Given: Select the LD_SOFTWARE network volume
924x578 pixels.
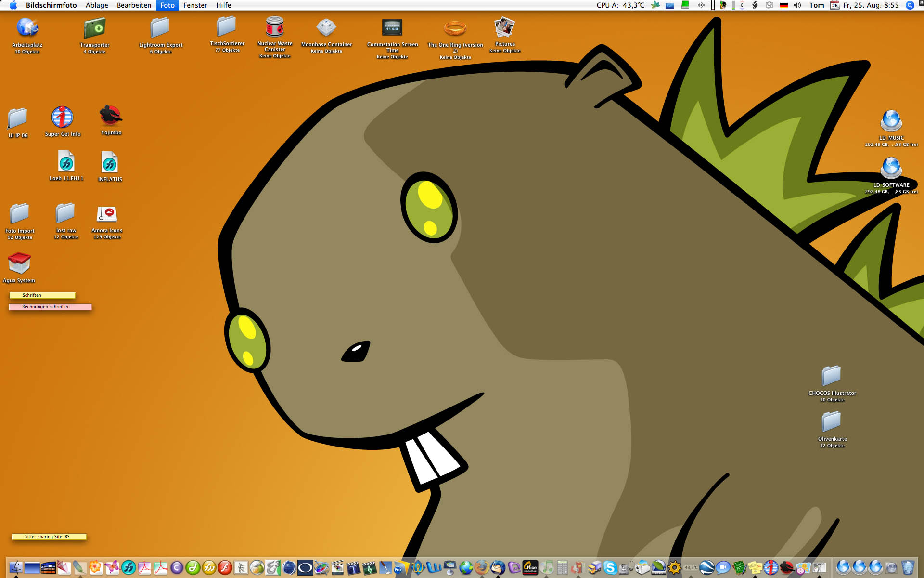Looking at the screenshot, I should (x=891, y=168).
